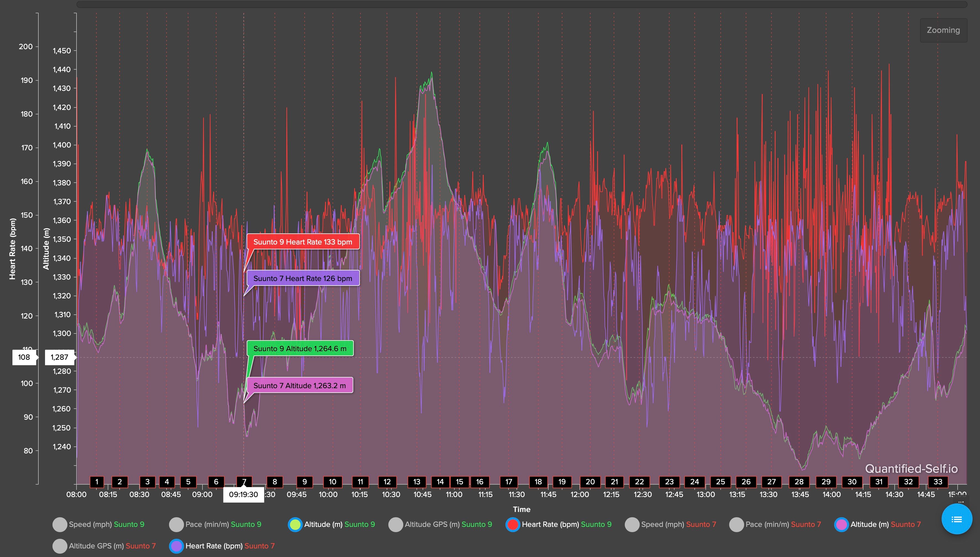Select lap marker 15
Screen dimensions: 980x557
(x=460, y=482)
